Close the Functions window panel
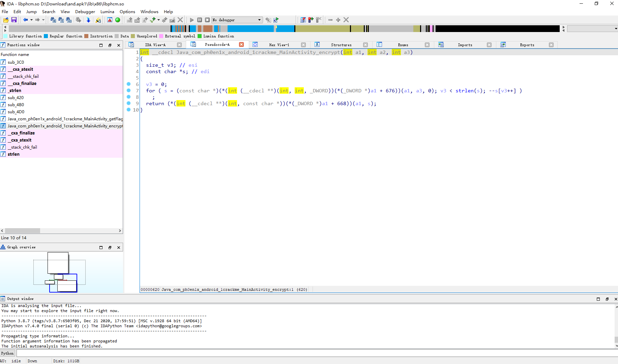This screenshot has width=618, height=364. point(119,45)
